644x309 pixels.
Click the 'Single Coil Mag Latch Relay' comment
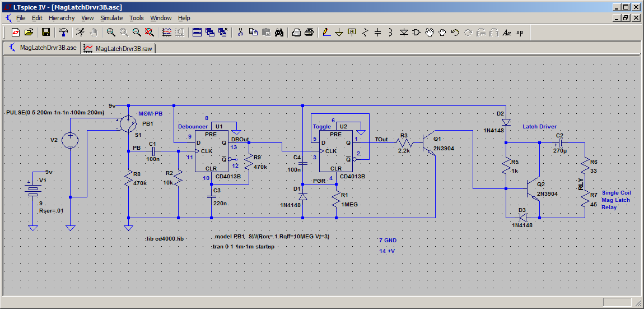[x=616, y=200]
